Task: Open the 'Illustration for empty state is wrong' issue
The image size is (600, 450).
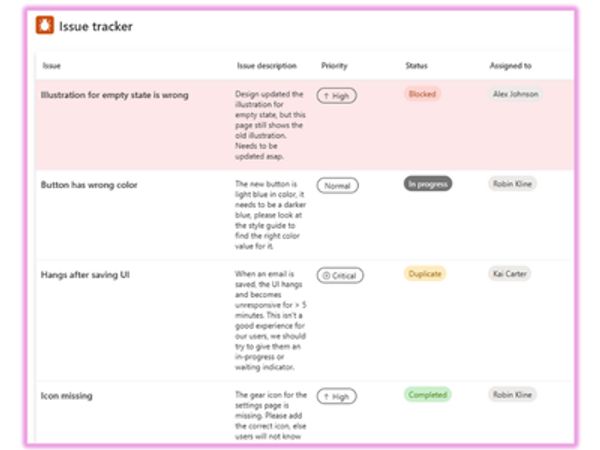Action: point(114,96)
